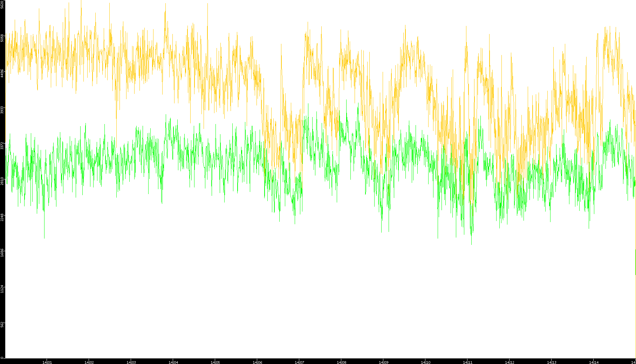Click the 14:01 time axis label

[x=47, y=362]
